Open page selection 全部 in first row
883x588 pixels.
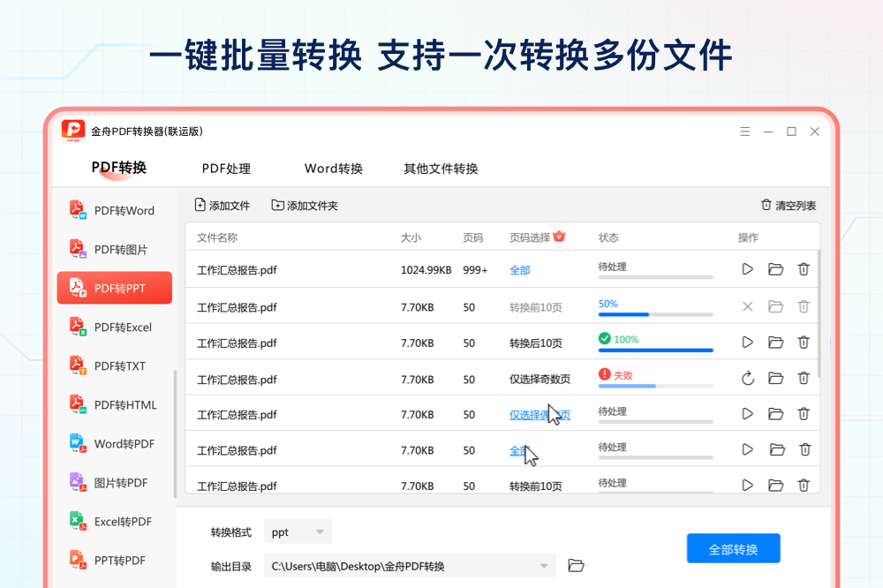click(x=520, y=270)
